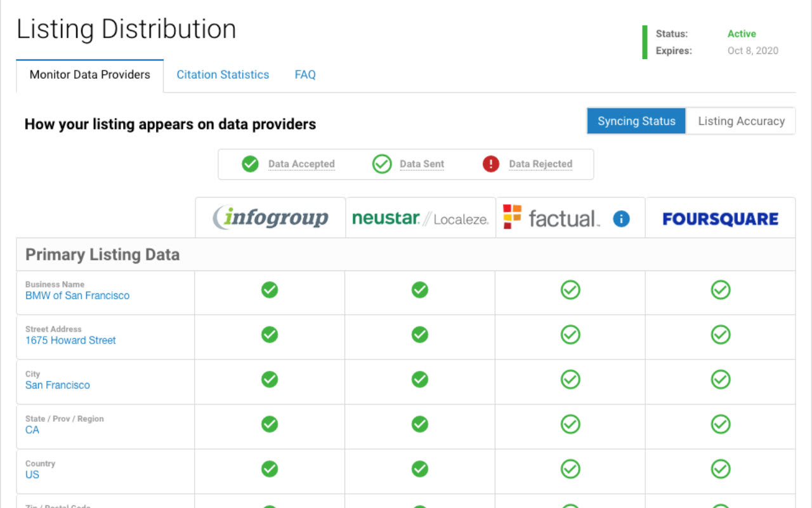Switch to the Citation Statistics tab

click(x=223, y=75)
